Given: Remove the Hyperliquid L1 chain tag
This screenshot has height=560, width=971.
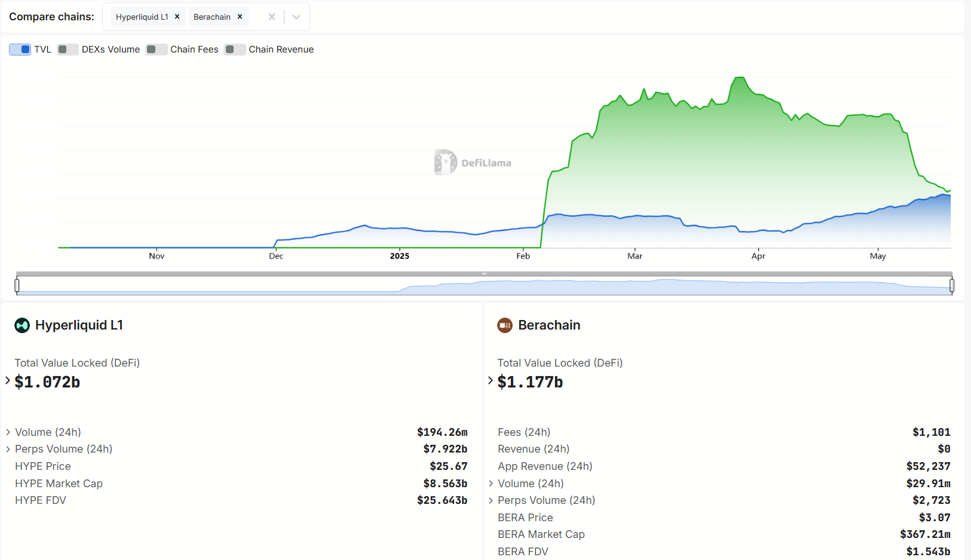Looking at the screenshot, I should [x=177, y=17].
